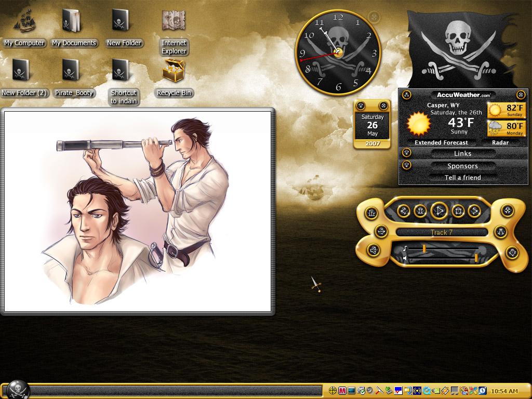Open the Extended Forecast link
The image size is (532, 399).
click(x=441, y=142)
